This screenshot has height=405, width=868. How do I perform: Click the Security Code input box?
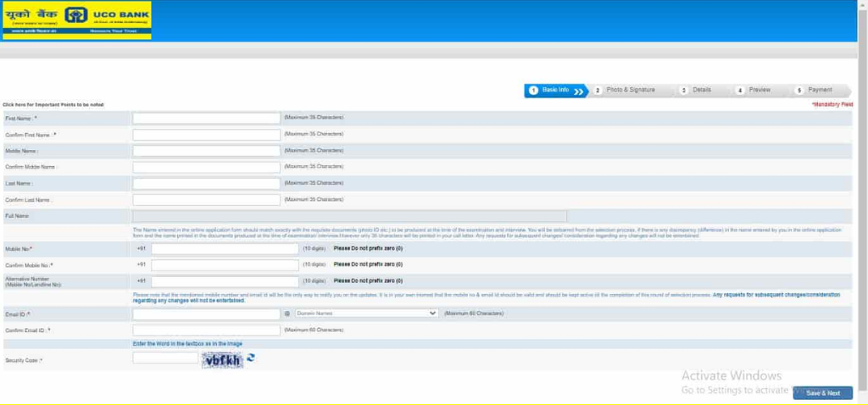[x=165, y=358]
